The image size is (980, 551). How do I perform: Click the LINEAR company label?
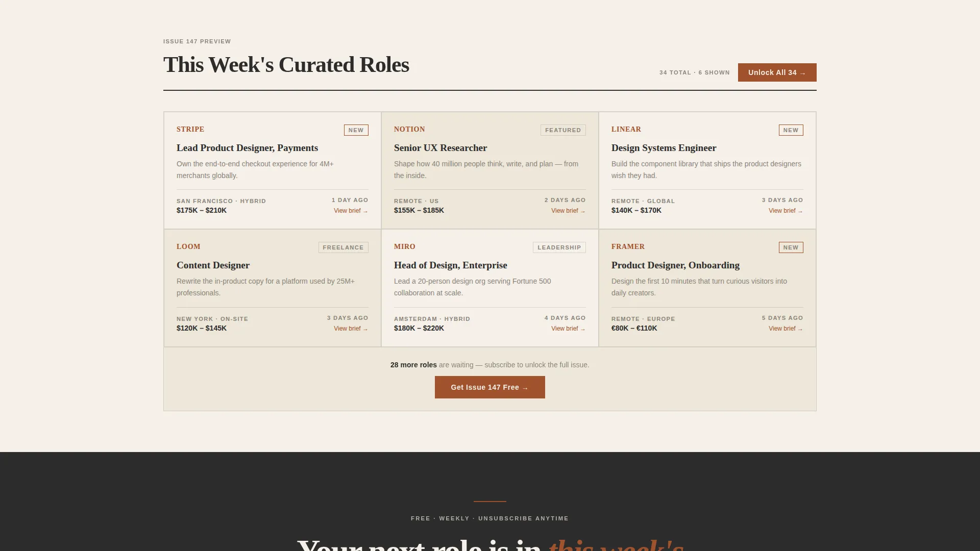[626, 129]
